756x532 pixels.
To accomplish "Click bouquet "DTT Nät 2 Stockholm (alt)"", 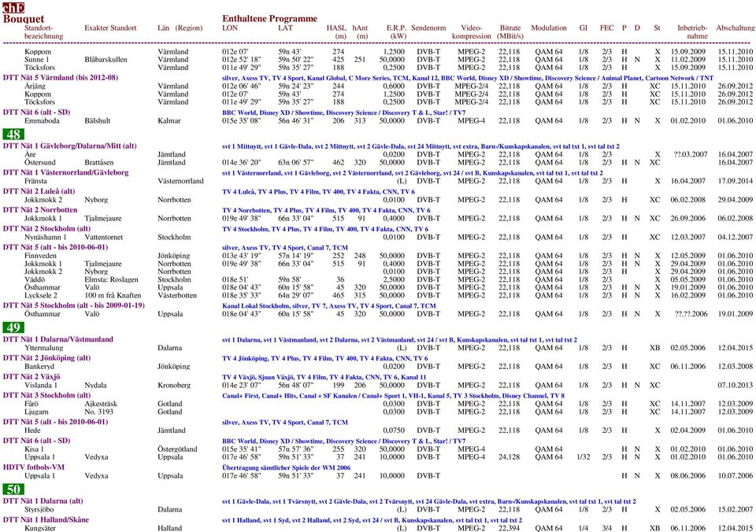I will pyautogui.click(x=46, y=229).
